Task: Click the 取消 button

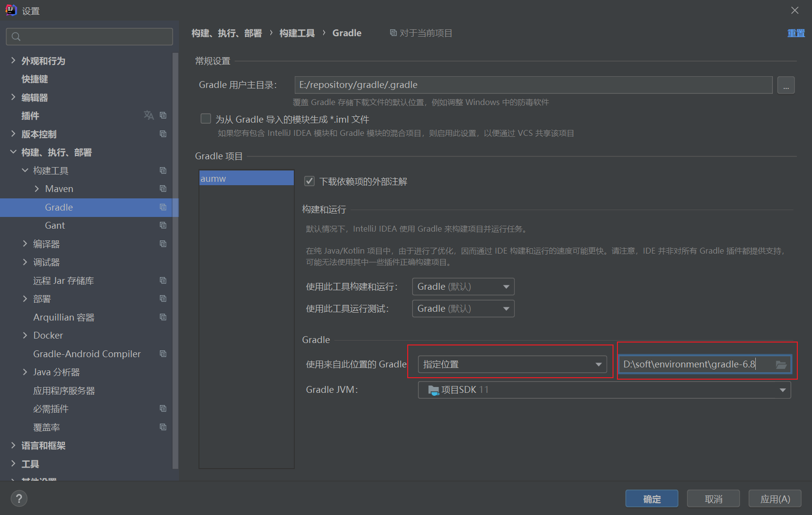Action: [713, 499]
